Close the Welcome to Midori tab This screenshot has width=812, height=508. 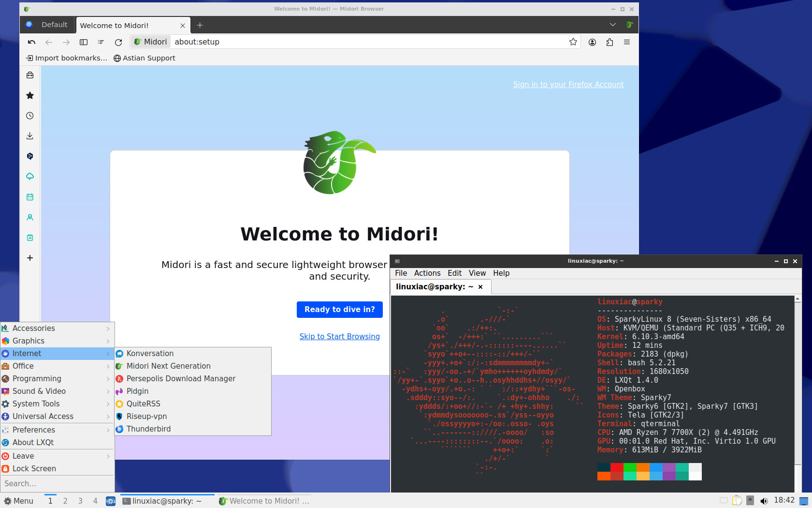tap(183, 26)
